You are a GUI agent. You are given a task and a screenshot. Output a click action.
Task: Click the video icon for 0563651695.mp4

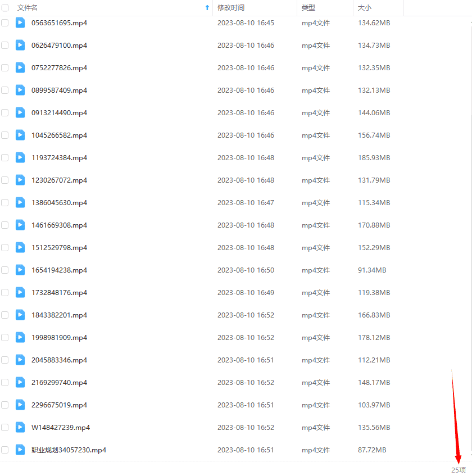[20, 22]
